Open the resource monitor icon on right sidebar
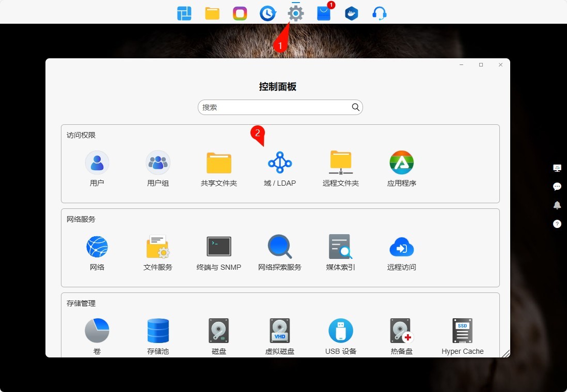567x392 pixels. pos(557,168)
